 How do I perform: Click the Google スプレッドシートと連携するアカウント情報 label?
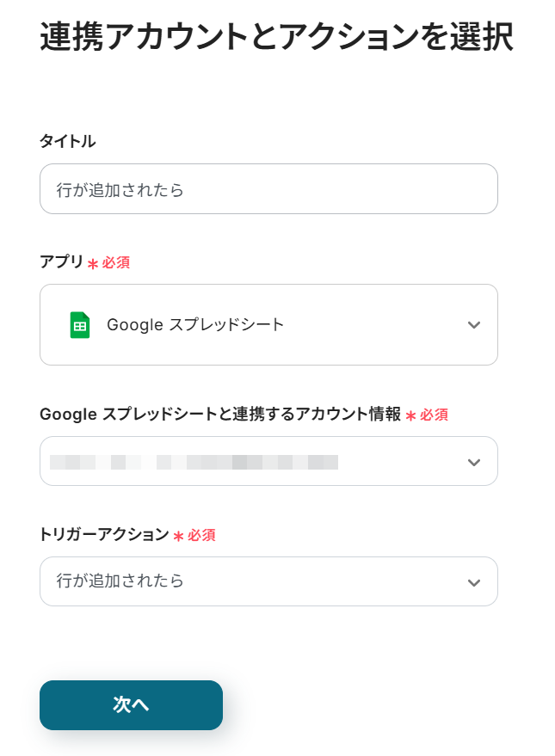[x=220, y=415]
